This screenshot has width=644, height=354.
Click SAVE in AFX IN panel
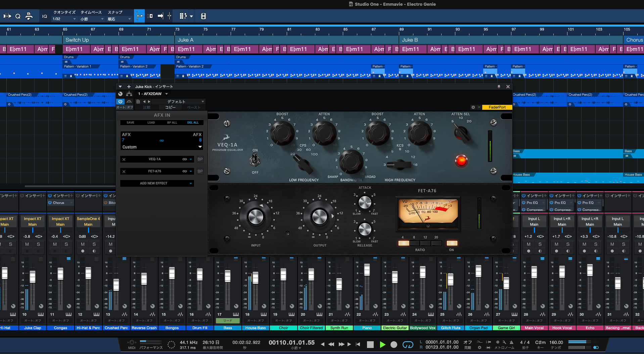click(x=131, y=123)
